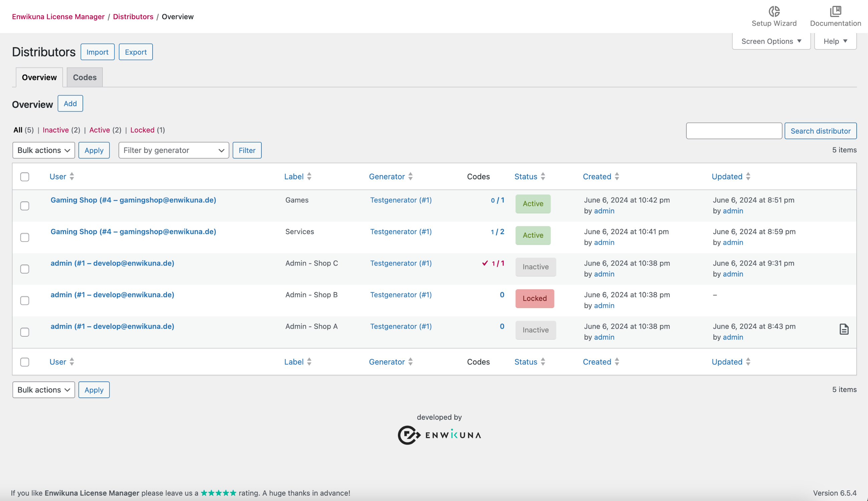The image size is (868, 501).
Task: Tick the select-all checkbox in the top header
Action: [x=25, y=177]
